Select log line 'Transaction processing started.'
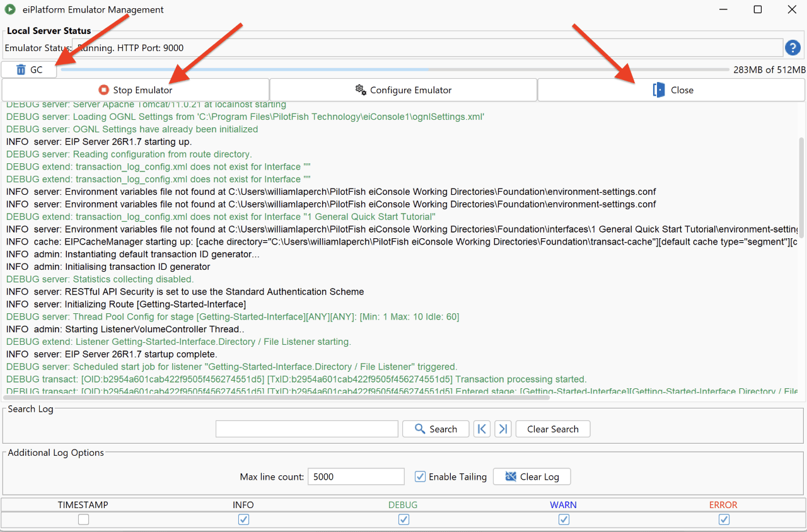Viewport: 807px width, 532px height. pyautogui.click(x=296, y=379)
